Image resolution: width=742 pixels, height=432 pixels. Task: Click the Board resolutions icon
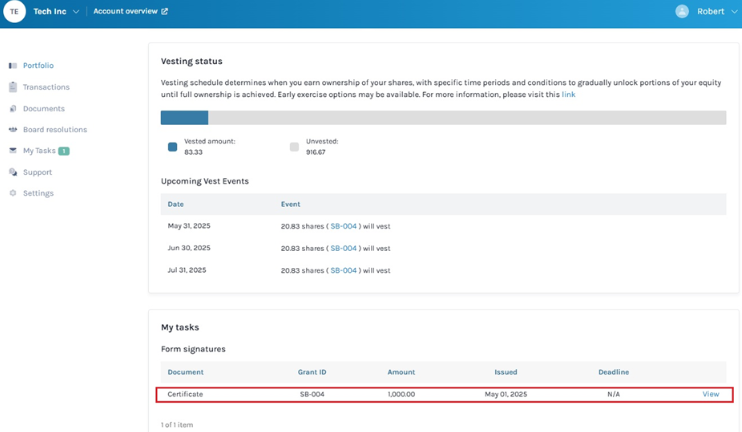13,129
